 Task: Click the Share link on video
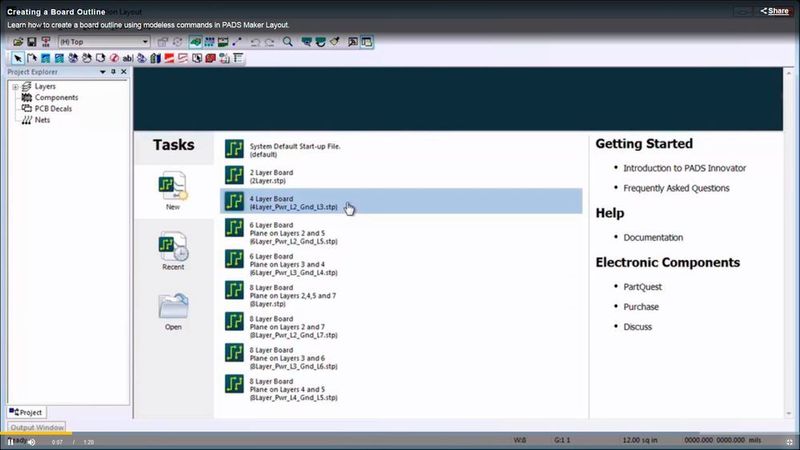[774, 11]
